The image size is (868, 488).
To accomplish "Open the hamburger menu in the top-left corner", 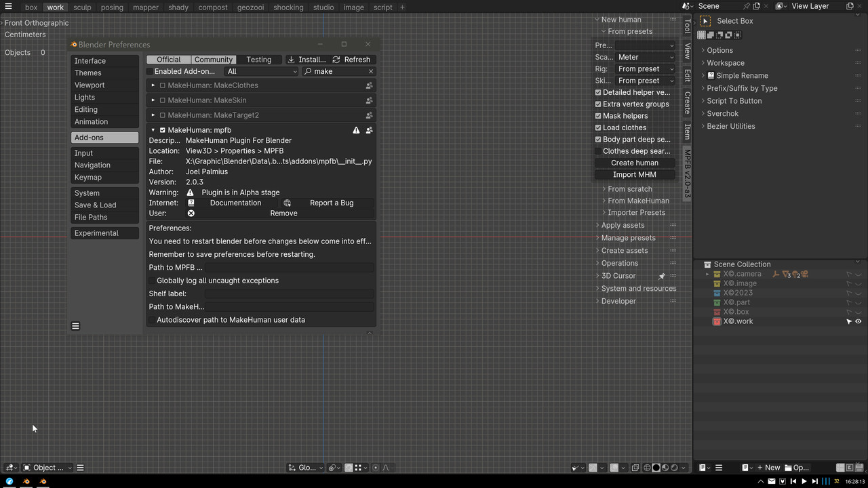I will (x=8, y=7).
